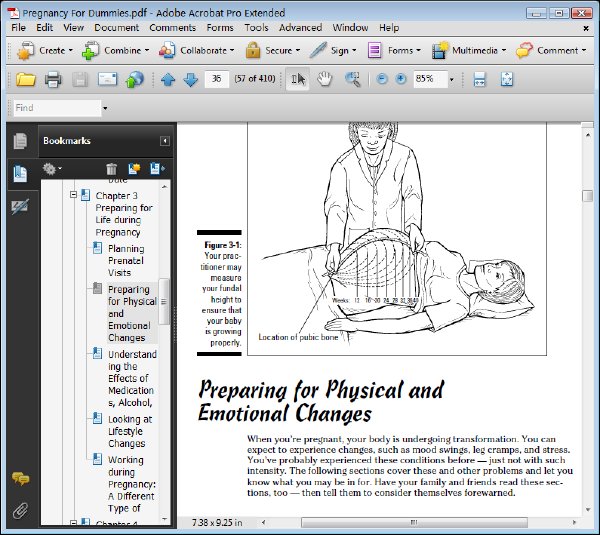600x535 pixels.
Task: Go to next page with down arrow
Action: pos(190,80)
